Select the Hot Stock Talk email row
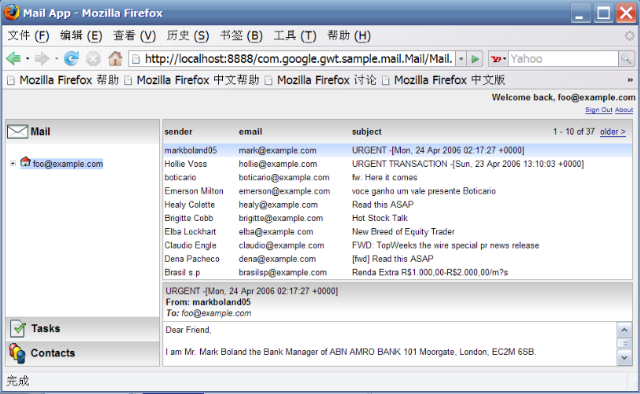This screenshot has height=394, width=640. pos(397,218)
